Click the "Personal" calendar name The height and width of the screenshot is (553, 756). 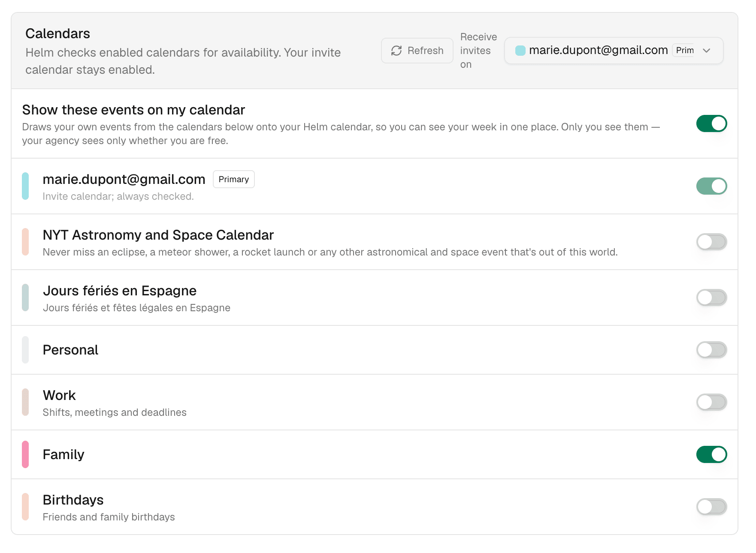70,350
